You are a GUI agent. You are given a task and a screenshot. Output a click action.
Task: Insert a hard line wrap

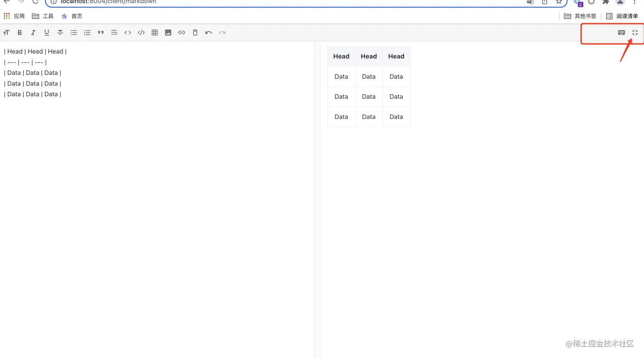(114, 32)
